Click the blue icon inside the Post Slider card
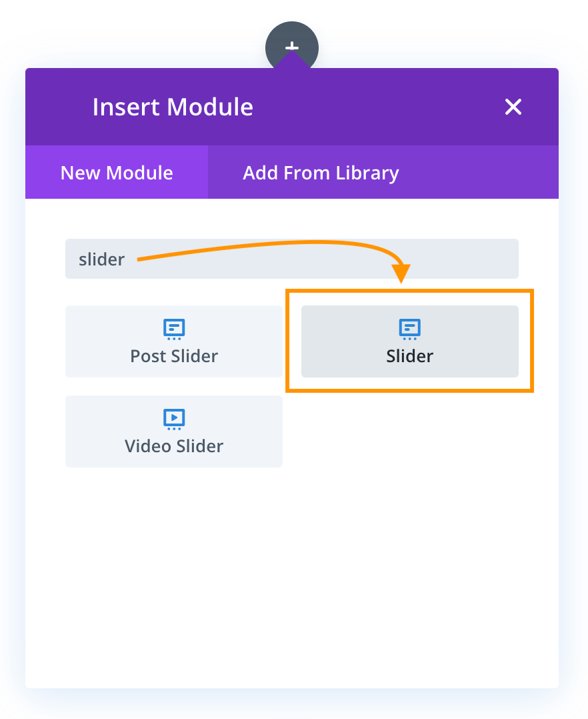Screen dimensions: 588x719 click(x=173, y=329)
